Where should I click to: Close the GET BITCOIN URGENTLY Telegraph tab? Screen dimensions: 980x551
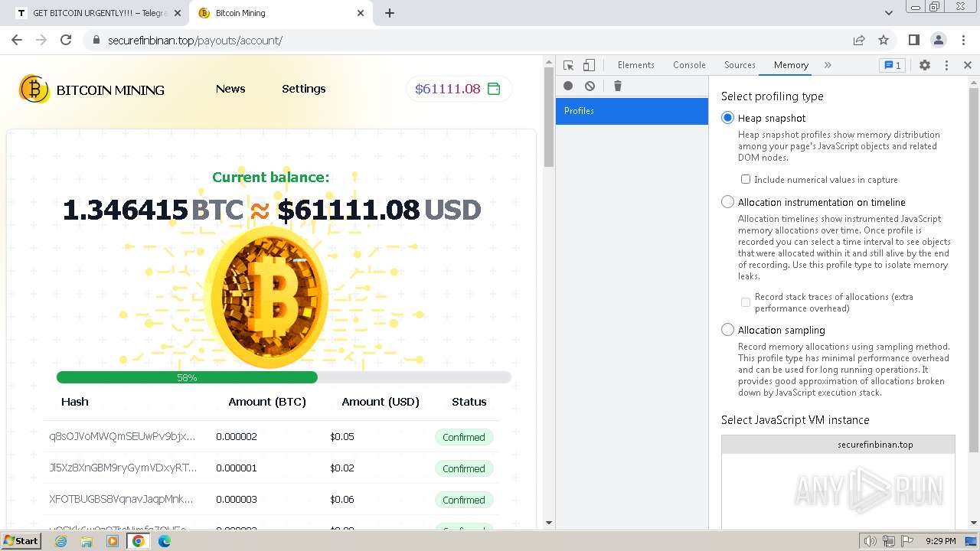(177, 13)
